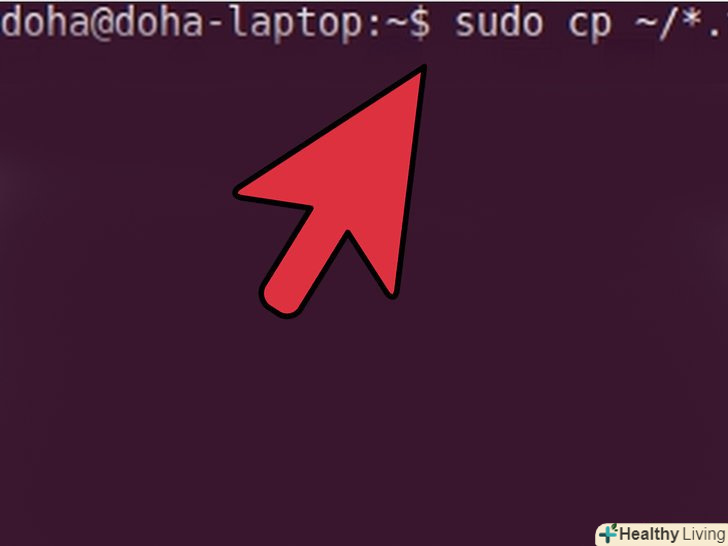Click the cp command in the terminal line
The width and height of the screenshot is (728, 546).
coord(590,26)
